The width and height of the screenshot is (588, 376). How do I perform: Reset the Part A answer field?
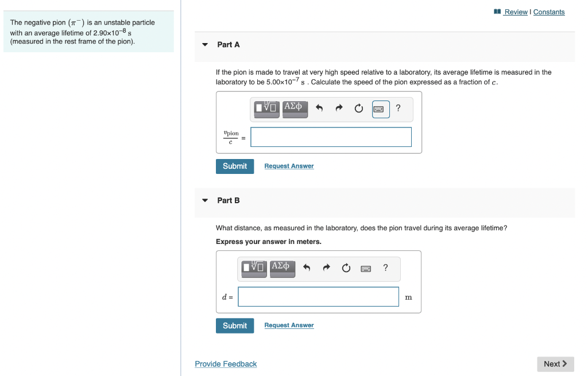tap(358, 108)
